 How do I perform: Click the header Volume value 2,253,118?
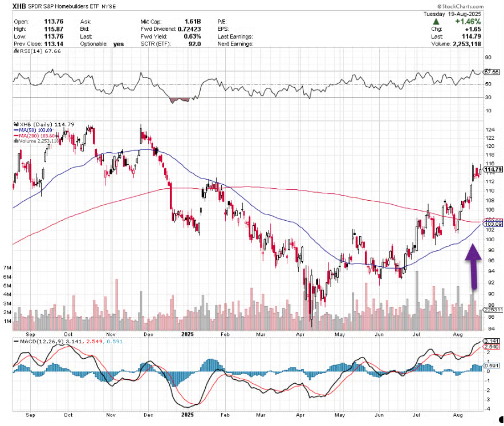point(467,44)
